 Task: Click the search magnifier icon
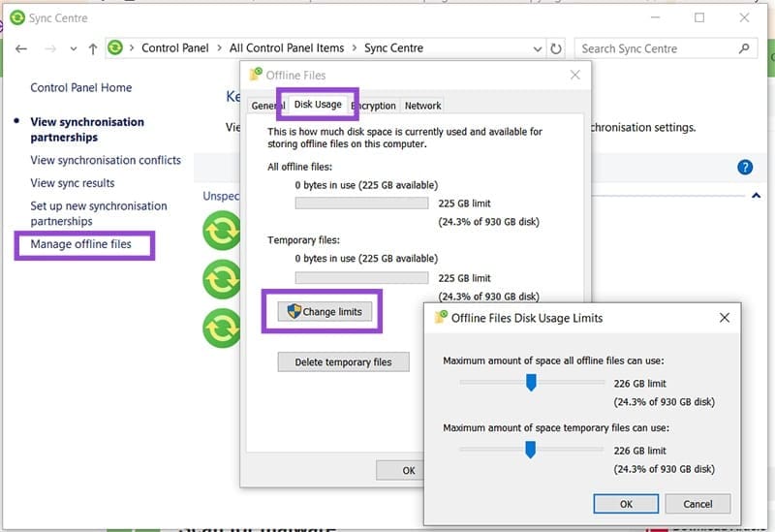pyautogui.click(x=744, y=48)
